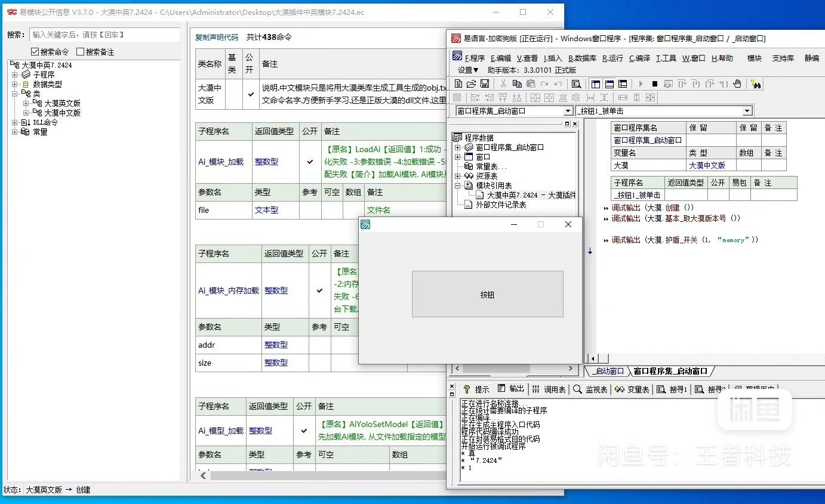825x504 pixels.
Task: Switch to the 提示 bottom tab
Action: point(476,389)
